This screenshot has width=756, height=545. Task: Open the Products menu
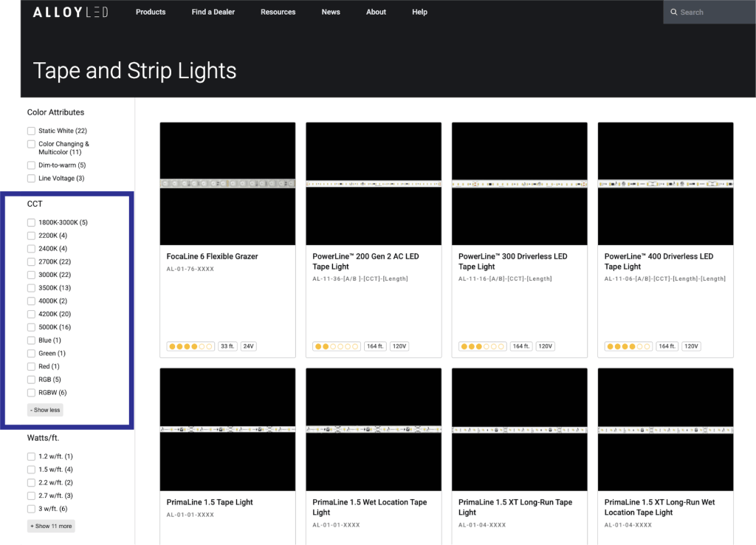tap(151, 12)
